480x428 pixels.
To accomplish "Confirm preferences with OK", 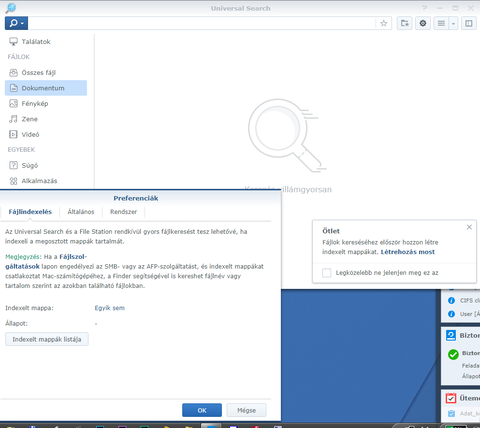I will click(x=202, y=410).
